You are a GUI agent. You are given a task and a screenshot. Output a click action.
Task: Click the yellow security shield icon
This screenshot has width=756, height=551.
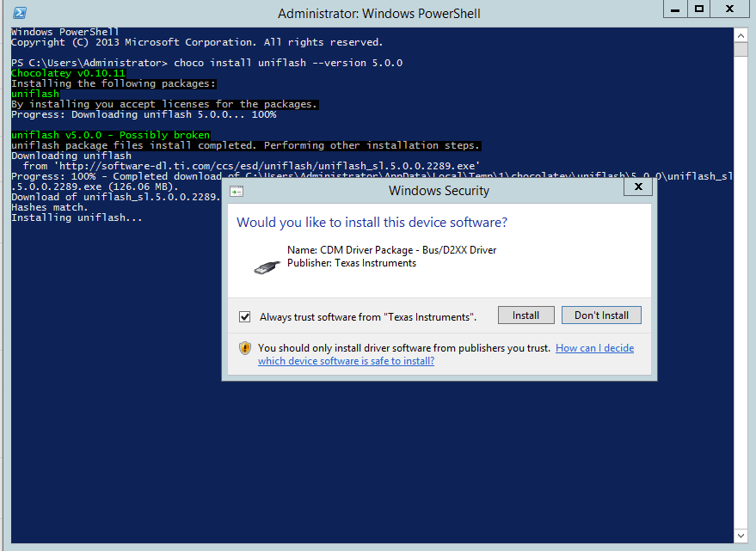pos(245,348)
